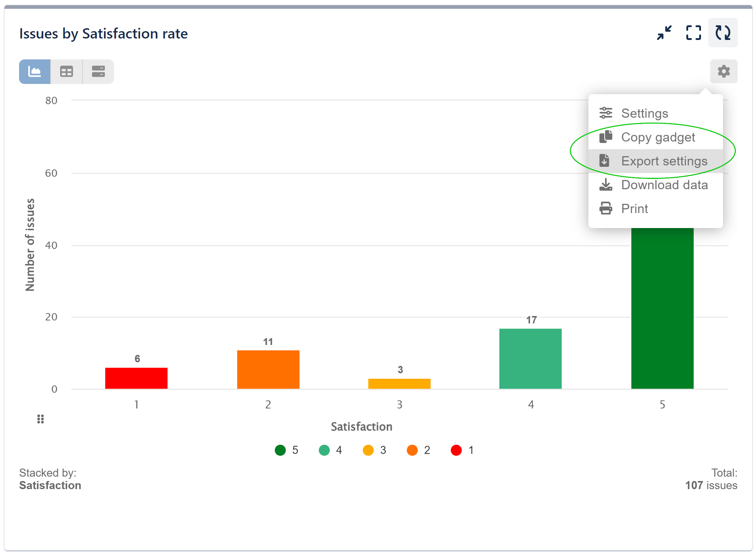Click the Download data arrow icon

click(605, 185)
